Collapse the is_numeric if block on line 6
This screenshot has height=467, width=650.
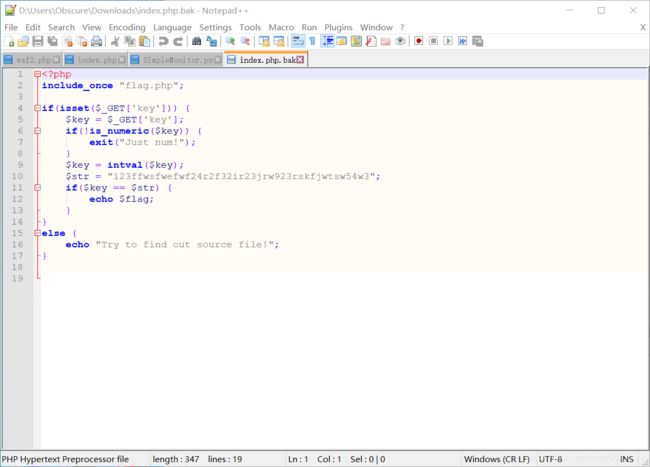pyautogui.click(x=37, y=131)
